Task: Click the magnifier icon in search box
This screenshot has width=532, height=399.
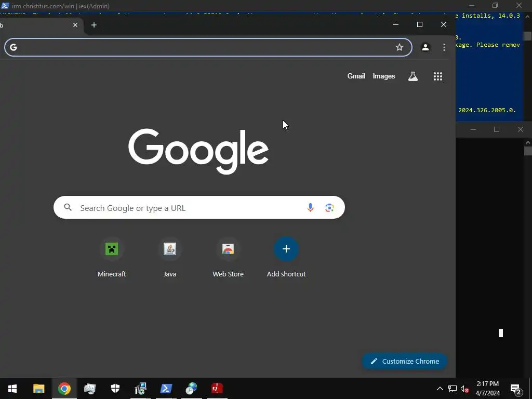Action: click(68, 207)
